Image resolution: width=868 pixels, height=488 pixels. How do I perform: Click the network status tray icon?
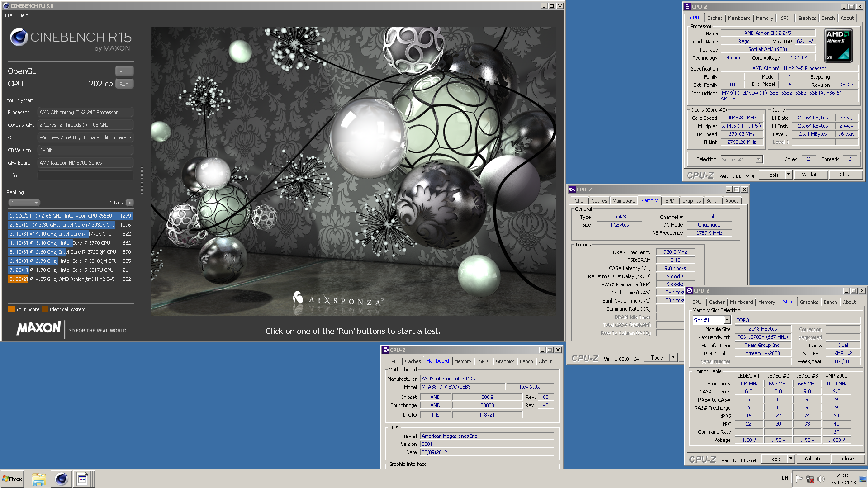click(x=810, y=479)
